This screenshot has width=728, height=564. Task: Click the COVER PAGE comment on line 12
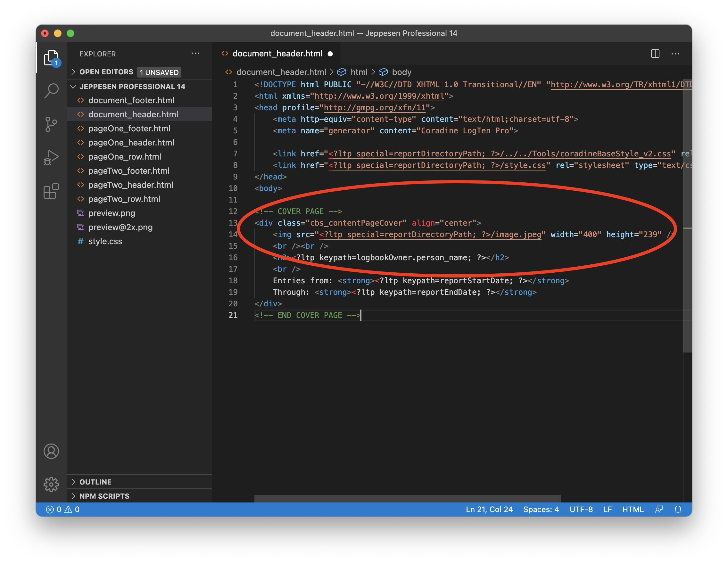(298, 211)
